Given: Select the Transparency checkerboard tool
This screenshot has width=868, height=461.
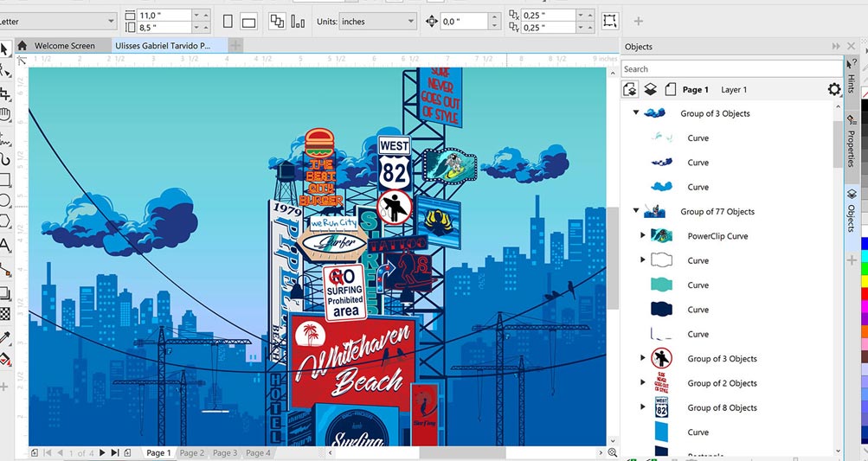Looking at the screenshot, I should click(x=5, y=314).
